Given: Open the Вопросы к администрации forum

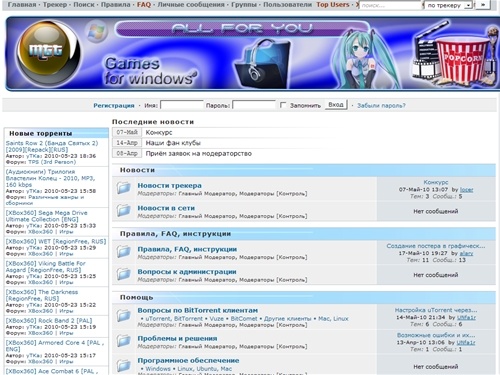Looking at the screenshot, I should 187,272.
